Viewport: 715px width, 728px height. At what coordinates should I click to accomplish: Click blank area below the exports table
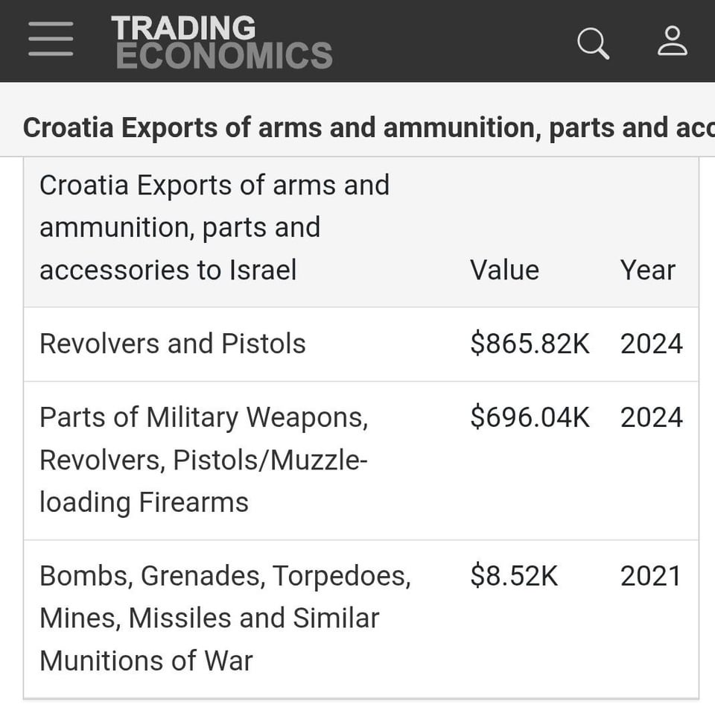[357, 714]
